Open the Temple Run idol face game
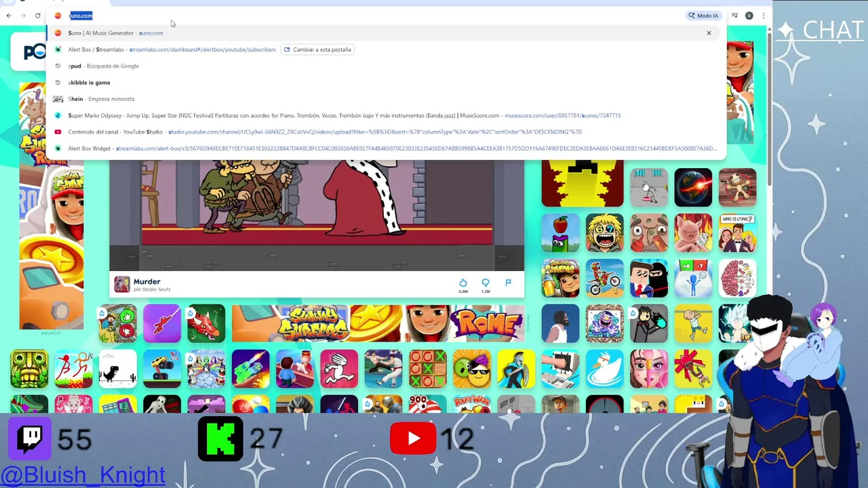The width and height of the screenshot is (868, 488). pyautogui.click(x=28, y=369)
